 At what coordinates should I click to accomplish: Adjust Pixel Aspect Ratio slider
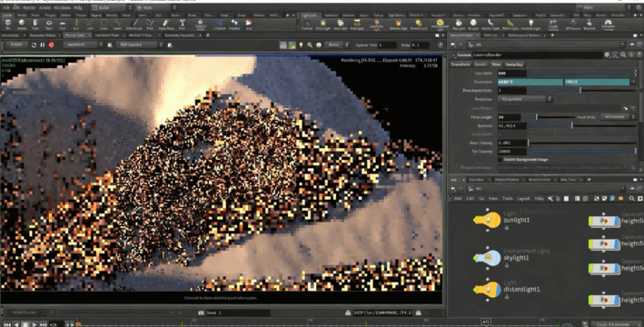coord(582,90)
